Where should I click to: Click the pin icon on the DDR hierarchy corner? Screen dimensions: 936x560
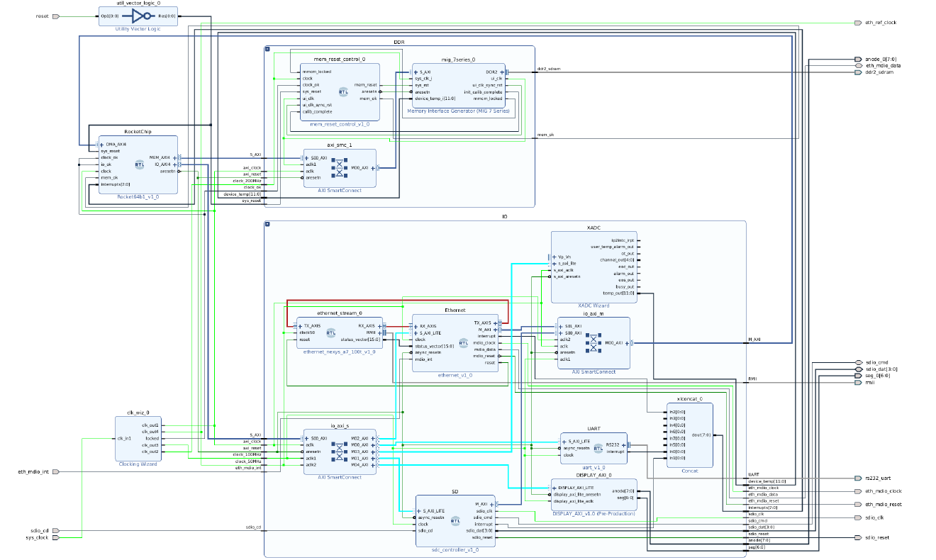268,48
